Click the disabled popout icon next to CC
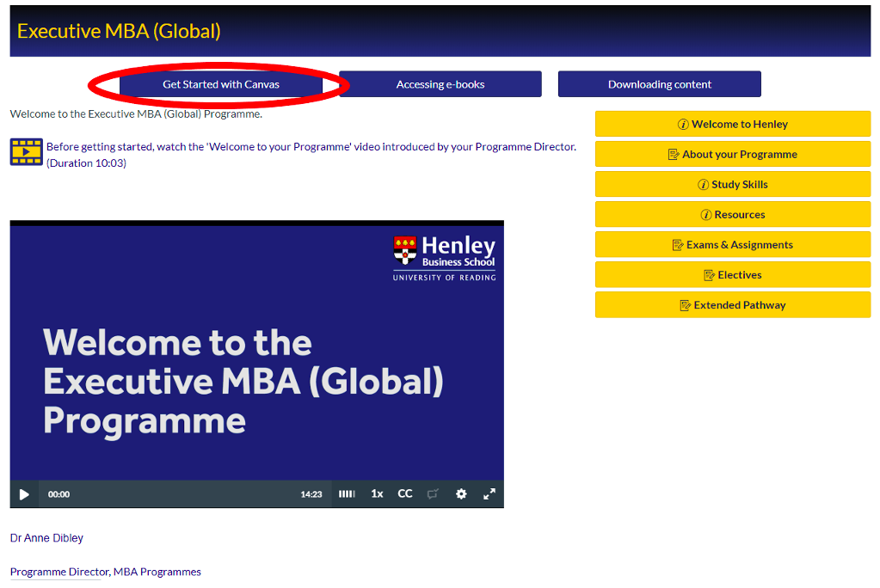880x588 pixels. tap(433, 493)
